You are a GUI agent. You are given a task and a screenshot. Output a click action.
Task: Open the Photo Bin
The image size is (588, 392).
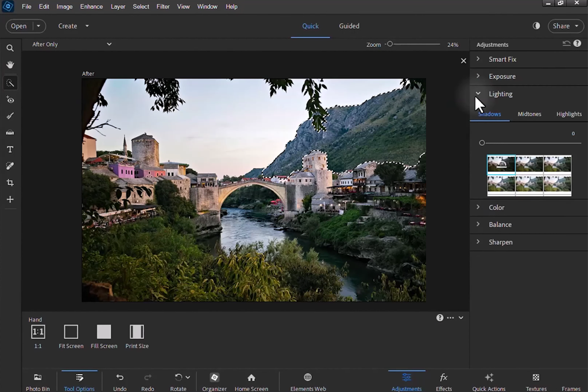pos(37,382)
